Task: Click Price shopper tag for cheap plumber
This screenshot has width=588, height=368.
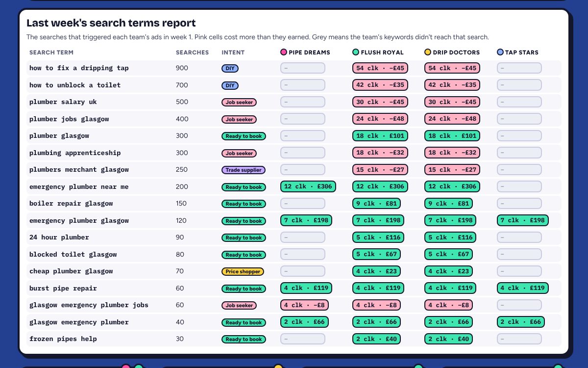Action: coord(243,272)
